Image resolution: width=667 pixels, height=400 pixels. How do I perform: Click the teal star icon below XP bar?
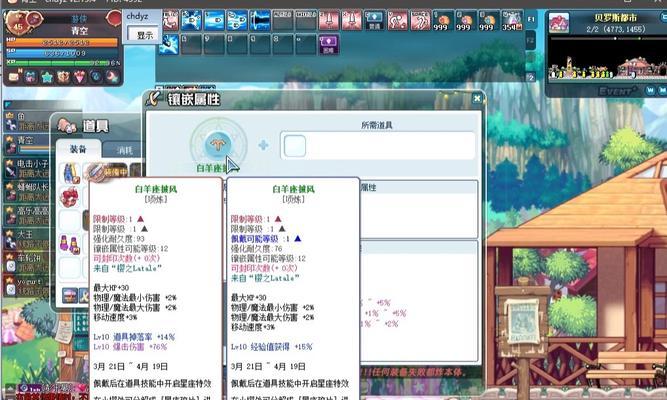click(46, 76)
